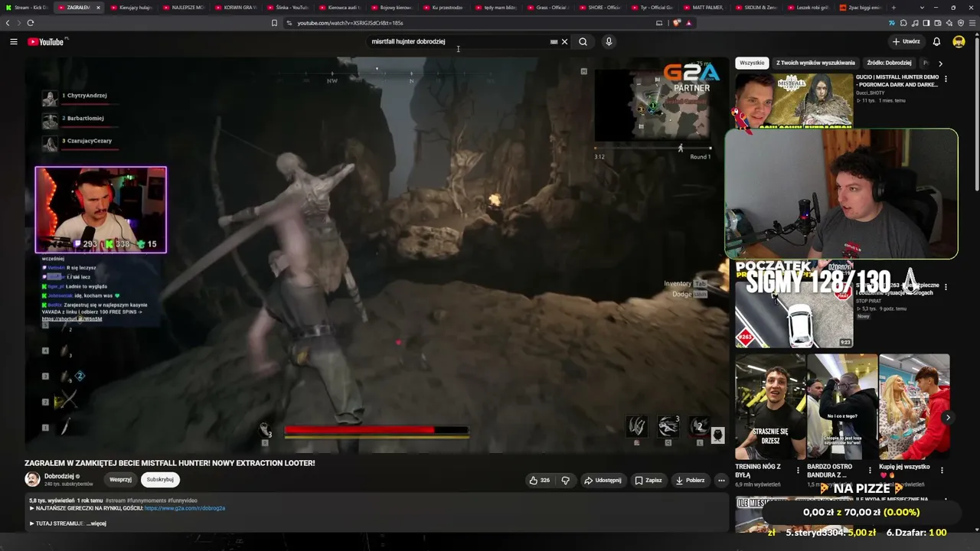Click the browser address bar URL
Viewport: 980px width, 551px height.
pyautogui.click(x=350, y=23)
